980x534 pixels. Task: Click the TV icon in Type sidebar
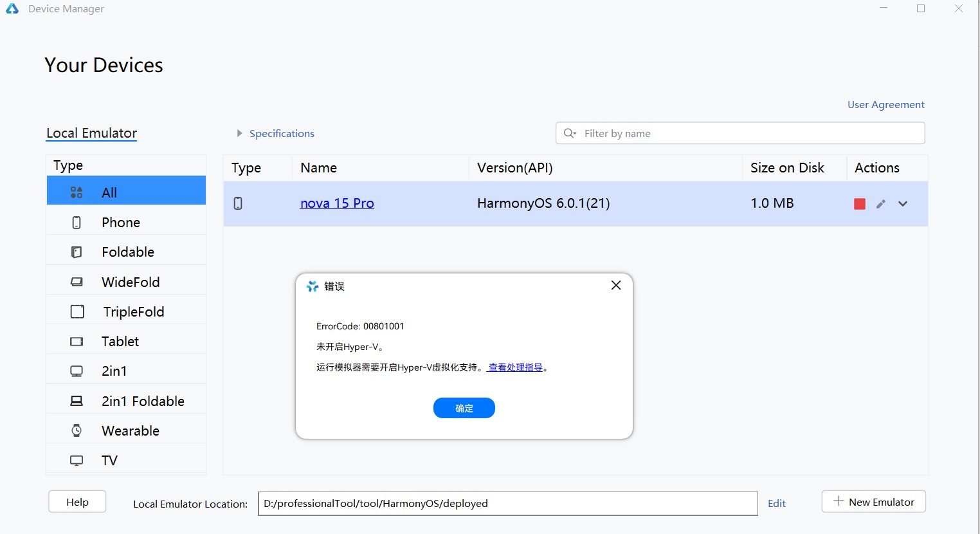pos(77,461)
